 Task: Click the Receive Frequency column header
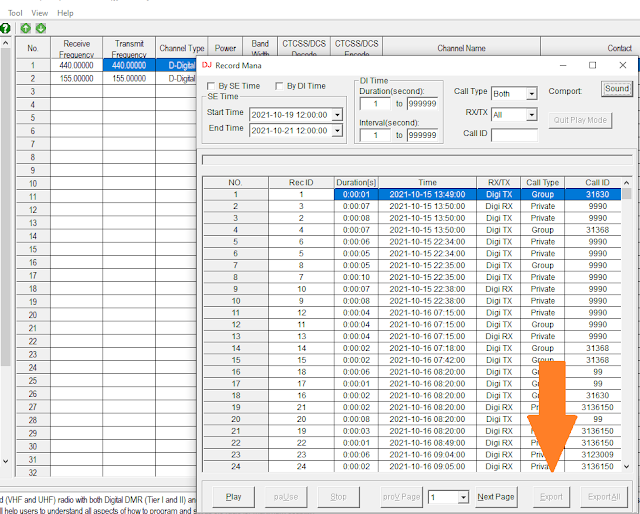pos(76,48)
